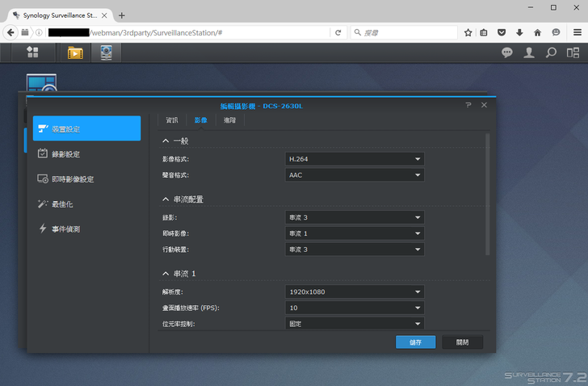
Task: Click the Surveillance Station search magnifier icon
Action: (x=551, y=52)
